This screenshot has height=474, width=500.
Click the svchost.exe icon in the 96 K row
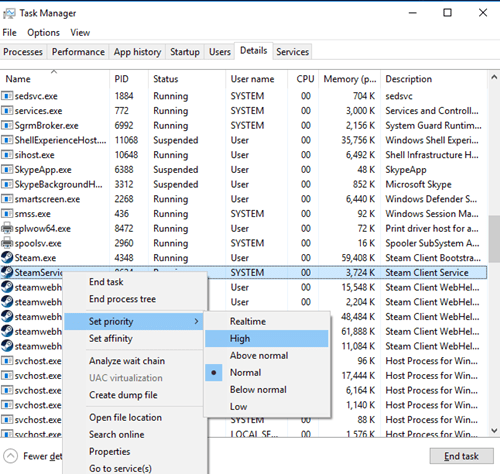click(7, 361)
